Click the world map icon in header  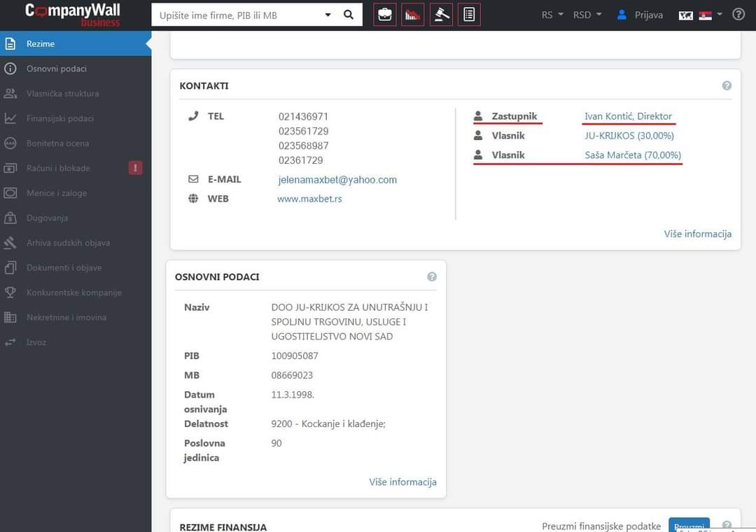click(x=685, y=15)
